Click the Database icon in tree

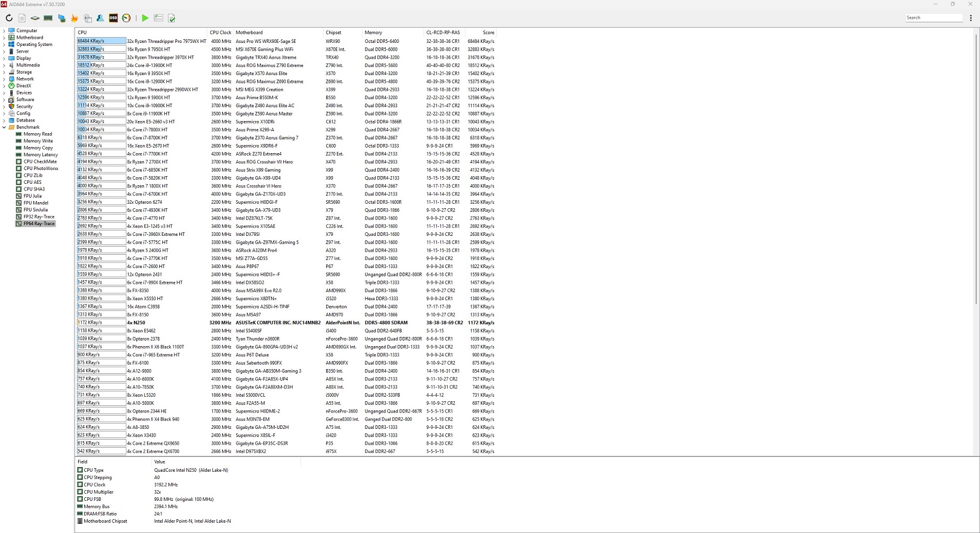click(11, 120)
